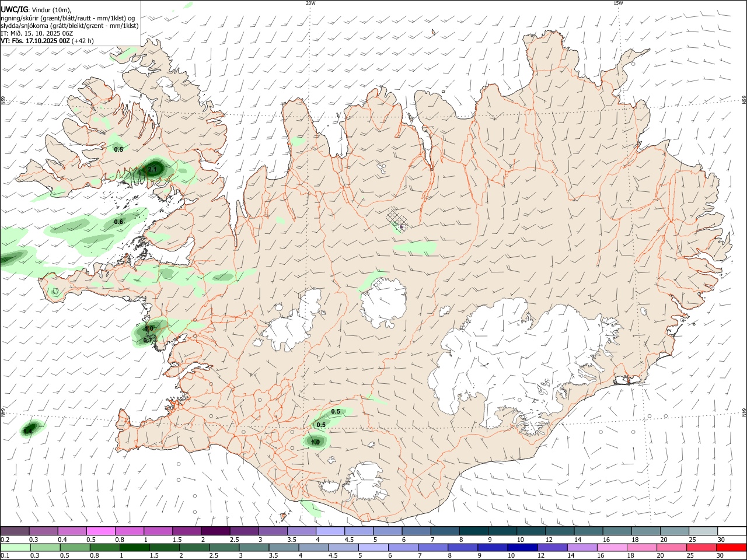Click the UWC/IG title text
Screen dimensions: 747x560
click(x=14, y=10)
